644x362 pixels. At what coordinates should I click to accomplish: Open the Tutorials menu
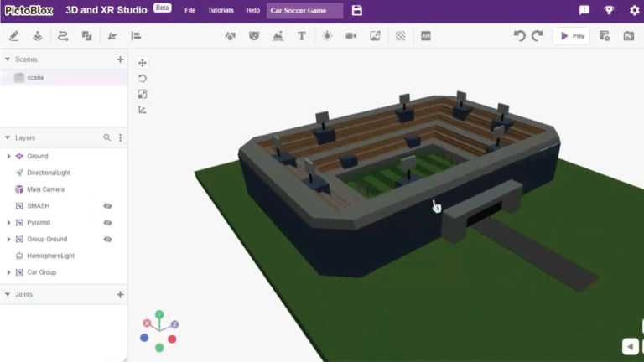[221, 11]
